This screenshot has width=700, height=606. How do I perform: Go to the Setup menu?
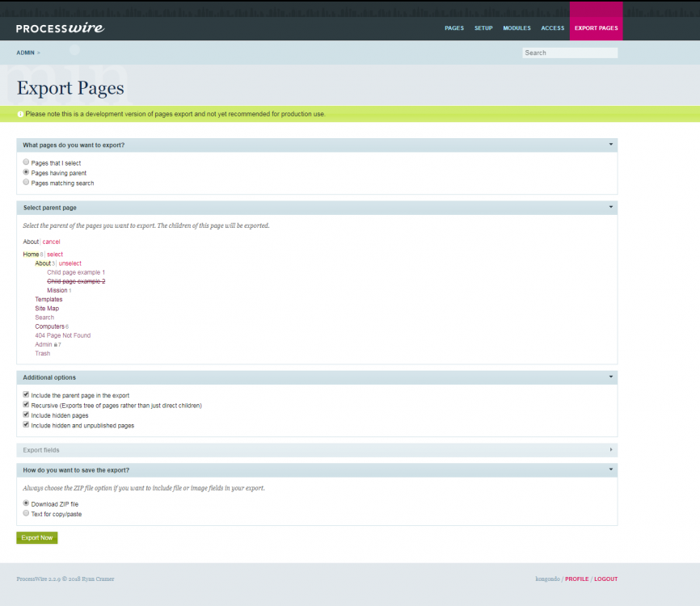click(x=483, y=28)
